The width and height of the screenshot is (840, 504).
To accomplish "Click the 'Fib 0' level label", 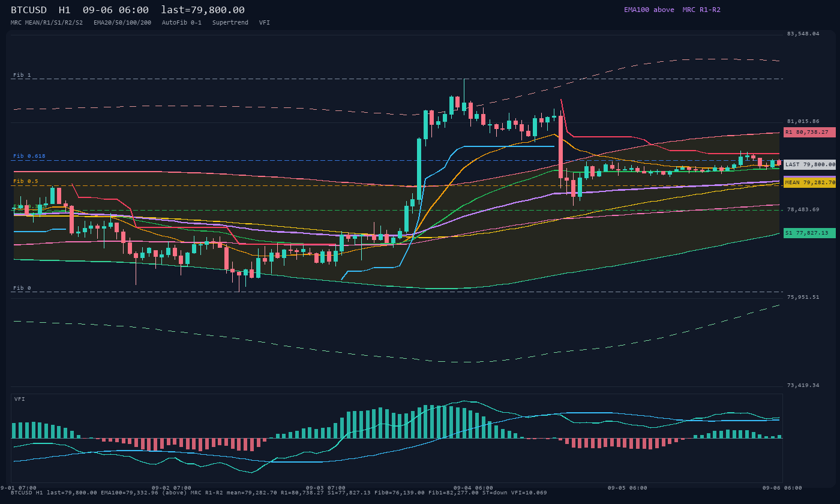I will point(22,288).
